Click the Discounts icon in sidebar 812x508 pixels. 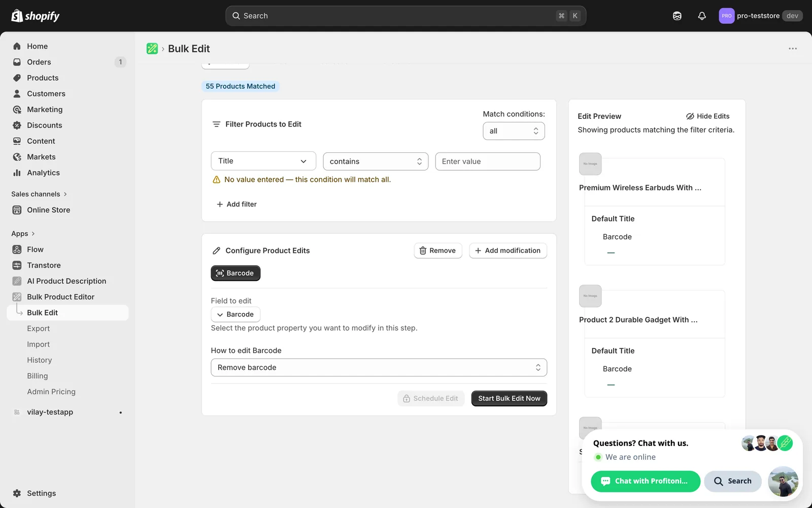(17, 125)
